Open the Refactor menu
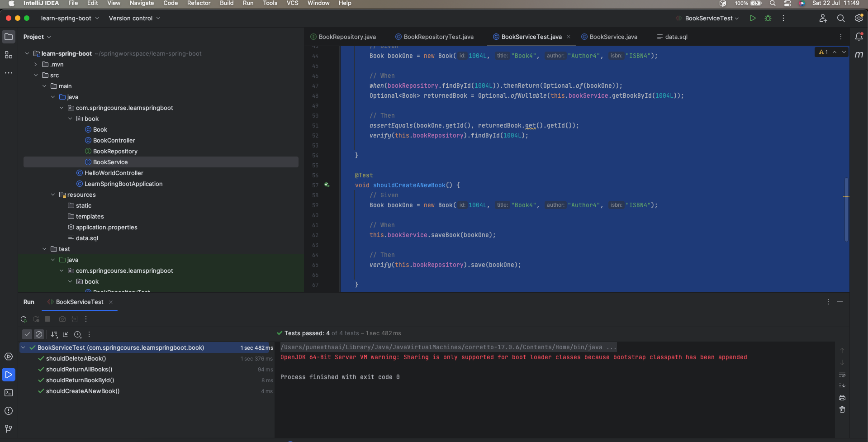The height and width of the screenshot is (442, 868). pyautogui.click(x=199, y=3)
